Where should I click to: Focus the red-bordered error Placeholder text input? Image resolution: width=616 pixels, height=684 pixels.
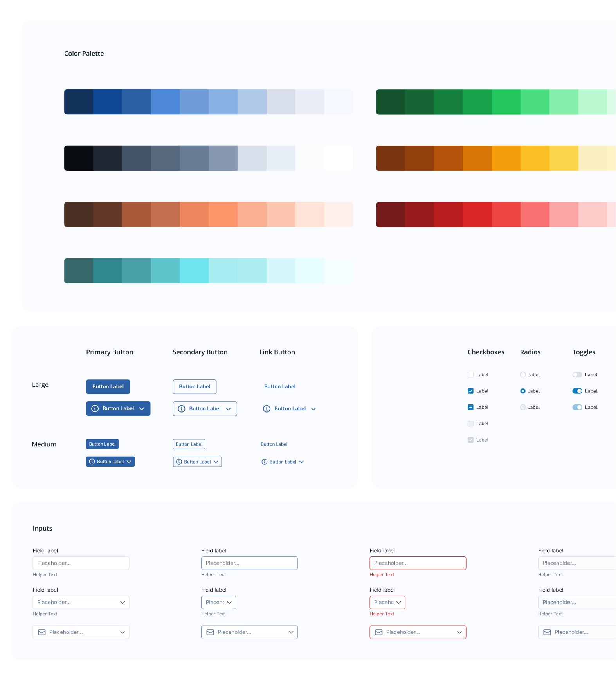418,563
